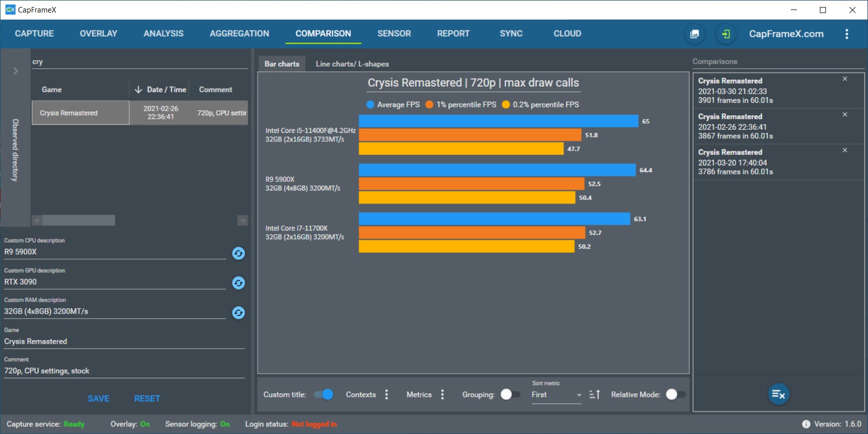The height and width of the screenshot is (434, 868).
Task: Click the search field containing 'cry'
Action: pyautogui.click(x=140, y=62)
